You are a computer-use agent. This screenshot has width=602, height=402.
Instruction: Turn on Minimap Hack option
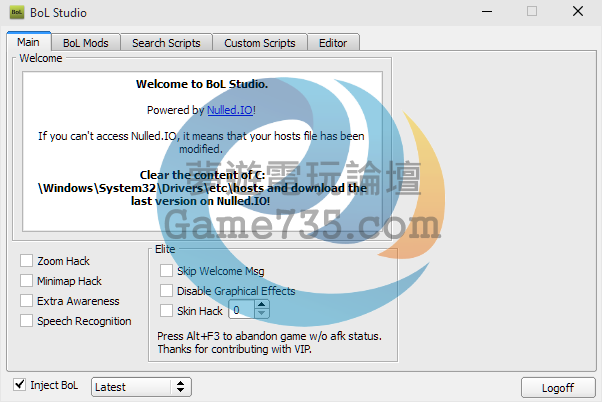click(x=26, y=281)
